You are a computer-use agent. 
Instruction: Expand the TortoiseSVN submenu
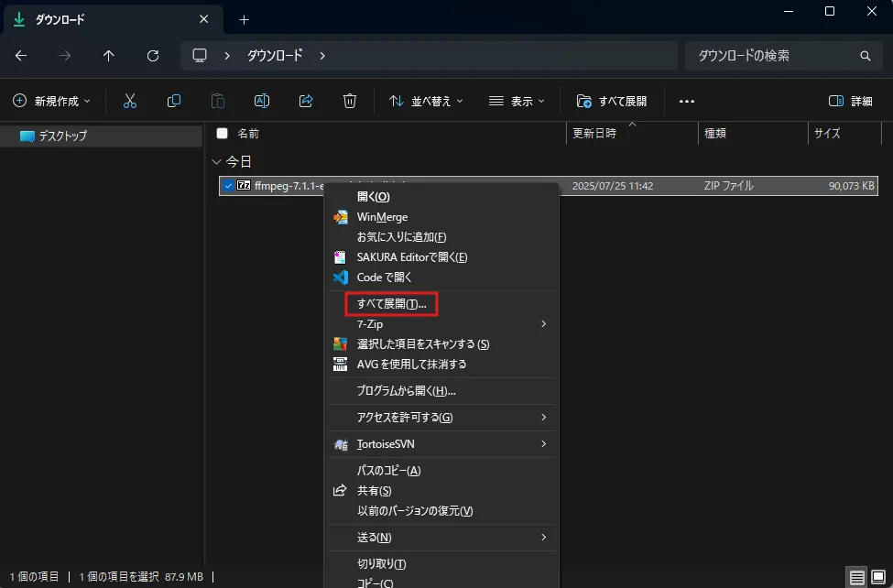543,443
